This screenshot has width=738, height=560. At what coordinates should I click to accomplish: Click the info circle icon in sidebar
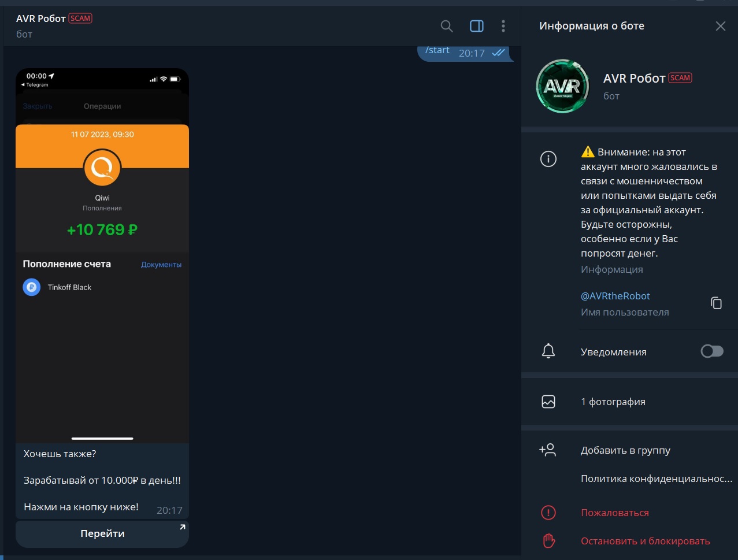click(x=548, y=159)
